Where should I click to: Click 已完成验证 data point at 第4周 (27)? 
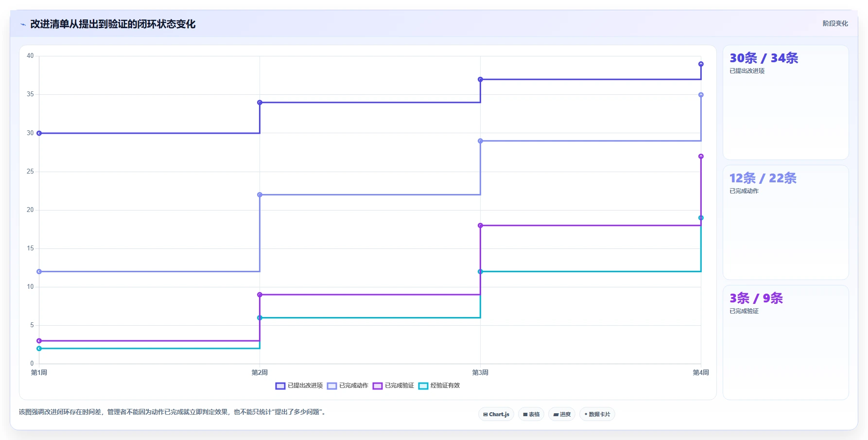pos(701,157)
